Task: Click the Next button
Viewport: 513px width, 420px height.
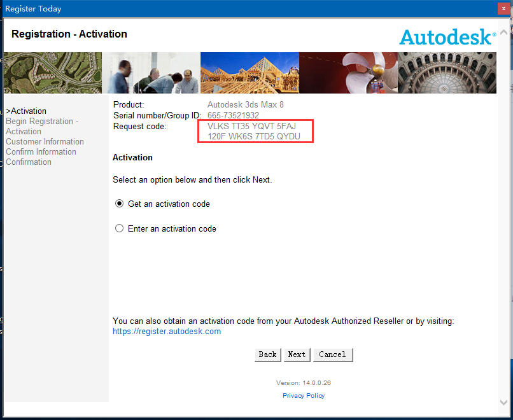Action: 297,354
